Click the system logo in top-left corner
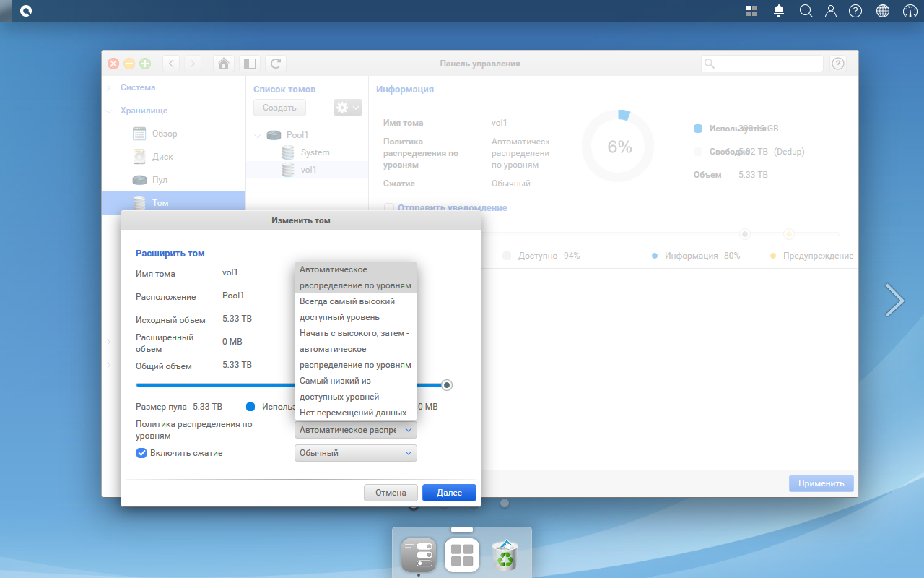 (x=26, y=11)
